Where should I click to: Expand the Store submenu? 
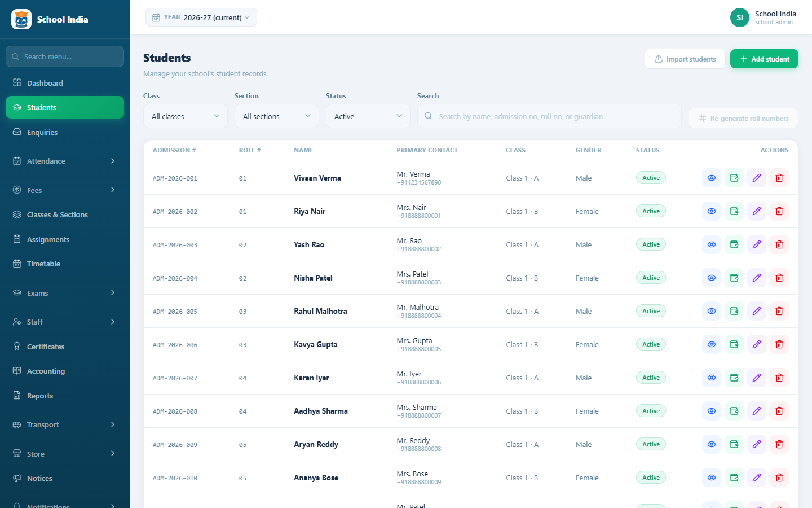(65, 454)
